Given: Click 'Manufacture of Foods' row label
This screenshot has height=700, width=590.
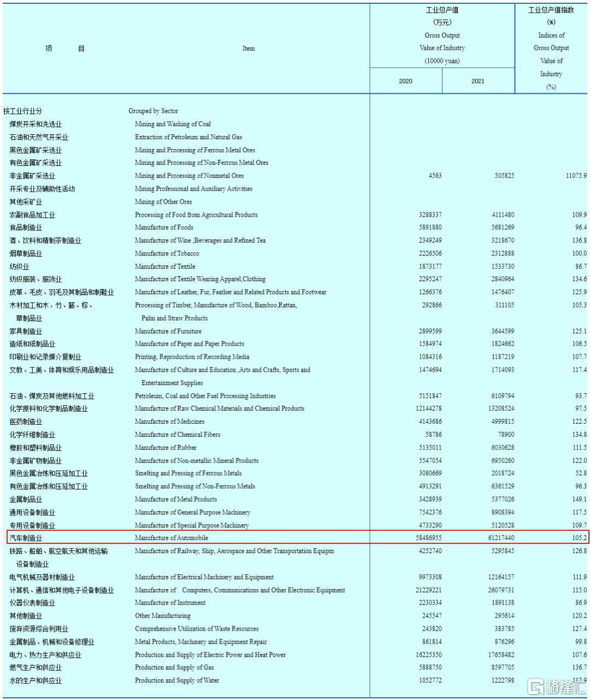Looking at the screenshot, I should (x=164, y=228).
